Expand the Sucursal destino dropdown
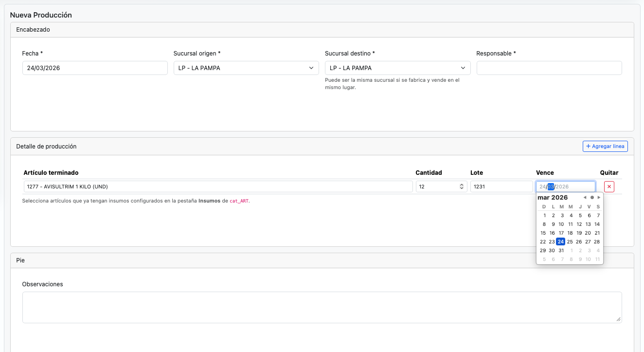The width and height of the screenshot is (644, 352). click(x=397, y=68)
